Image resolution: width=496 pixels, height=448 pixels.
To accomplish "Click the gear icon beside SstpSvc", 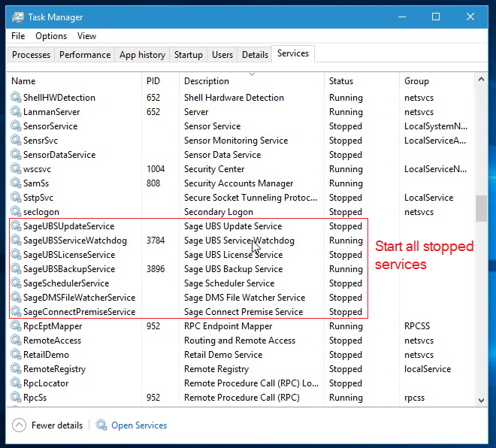I will pos(16,197).
